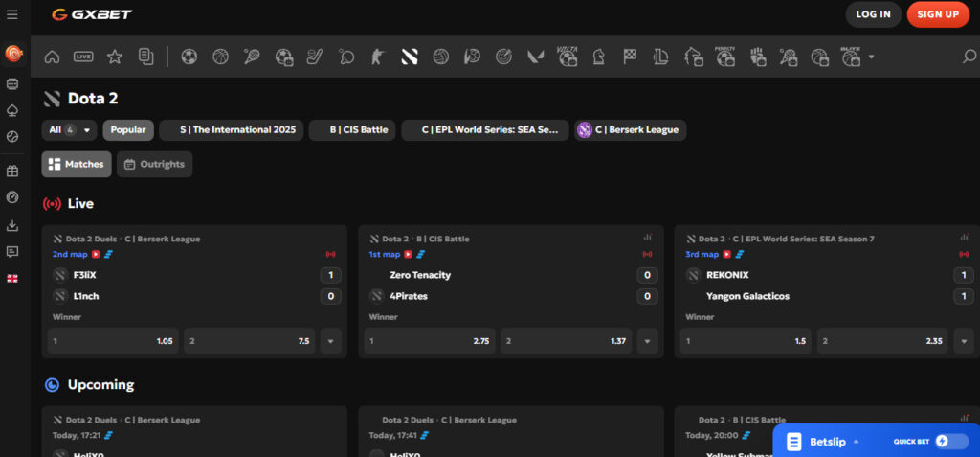Bet on Zero Tenacity at 2.75
980x457 pixels.
(430, 341)
